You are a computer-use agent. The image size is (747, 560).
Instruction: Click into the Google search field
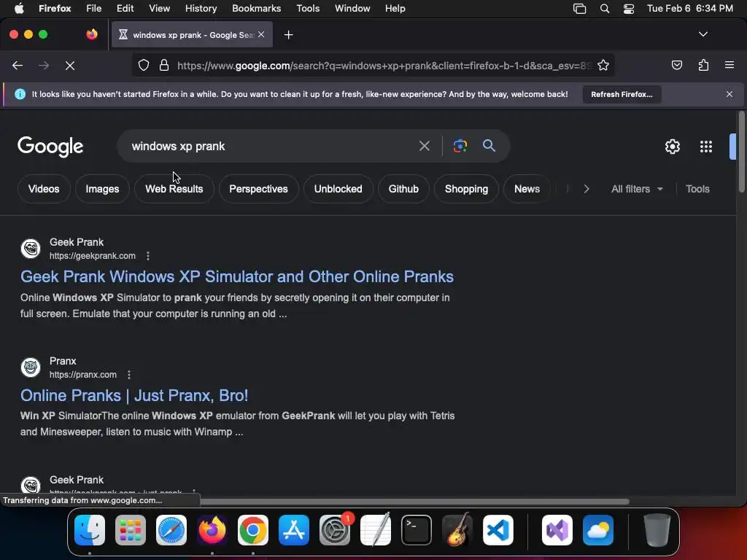pyautogui.click(x=271, y=146)
